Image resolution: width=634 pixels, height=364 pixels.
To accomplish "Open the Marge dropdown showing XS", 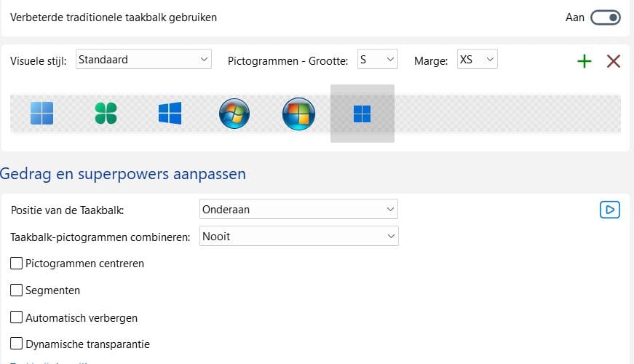I will point(477,60).
